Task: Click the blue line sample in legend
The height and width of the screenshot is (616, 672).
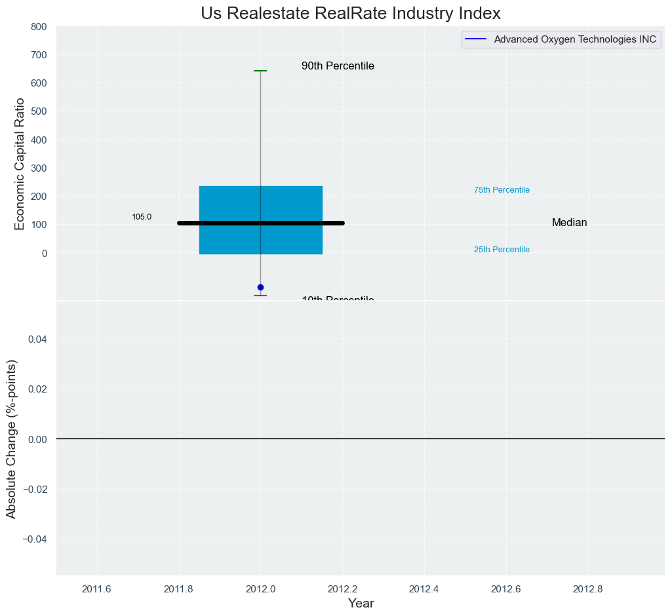Action: [476, 39]
